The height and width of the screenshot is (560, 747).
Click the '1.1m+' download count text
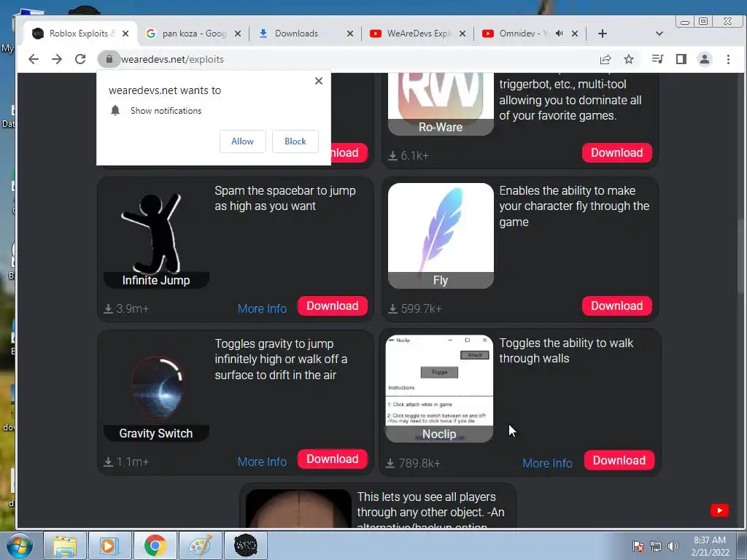133,462
